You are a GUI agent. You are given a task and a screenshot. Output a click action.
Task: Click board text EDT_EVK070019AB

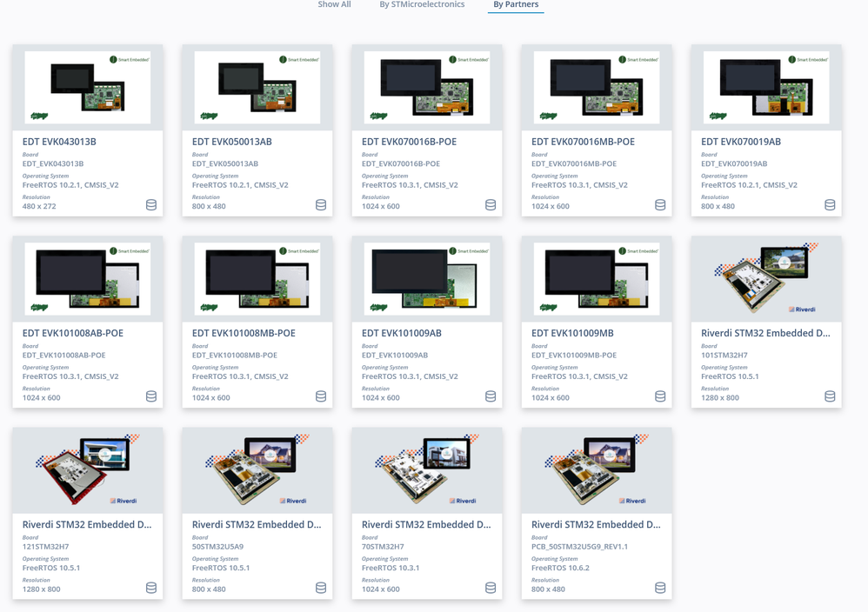coord(734,163)
